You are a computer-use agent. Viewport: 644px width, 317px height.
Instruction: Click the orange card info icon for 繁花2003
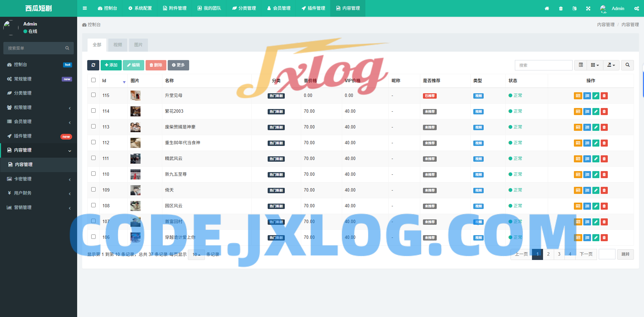(x=578, y=111)
